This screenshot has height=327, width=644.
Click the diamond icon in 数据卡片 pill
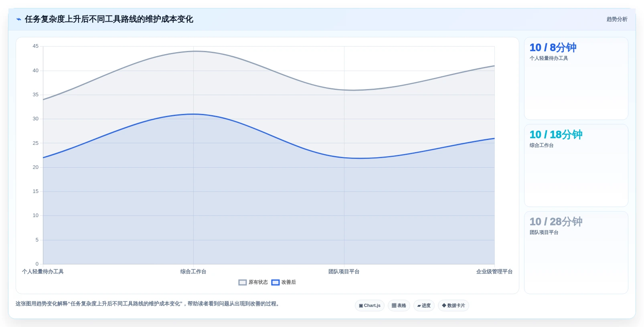click(444, 305)
